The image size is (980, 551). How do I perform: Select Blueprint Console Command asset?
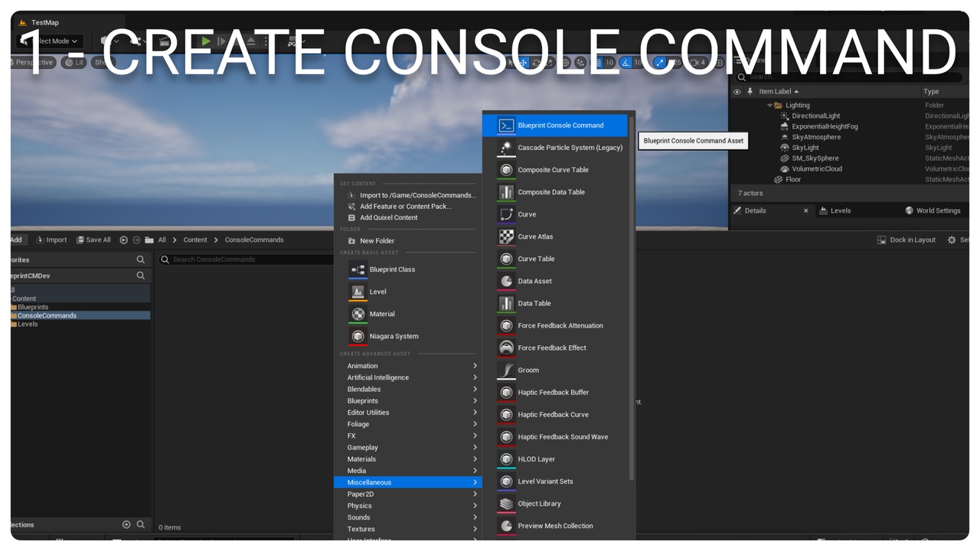[560, 126]
